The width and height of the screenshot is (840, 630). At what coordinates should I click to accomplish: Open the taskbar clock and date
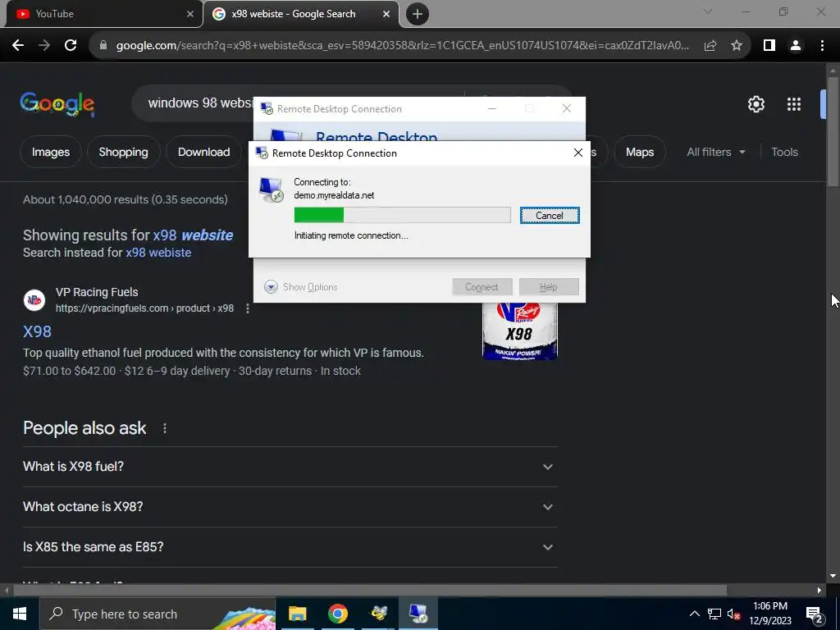coord(770,614)
